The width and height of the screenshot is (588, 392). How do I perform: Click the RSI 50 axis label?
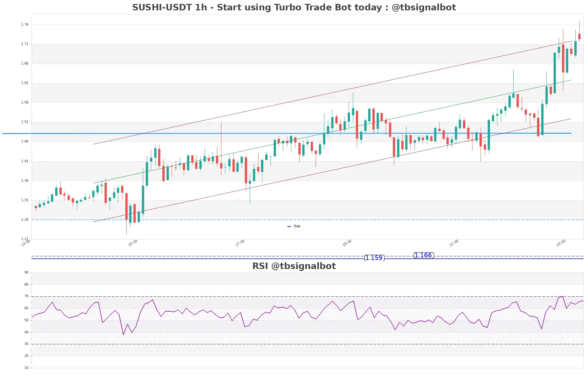coord(26,320)
